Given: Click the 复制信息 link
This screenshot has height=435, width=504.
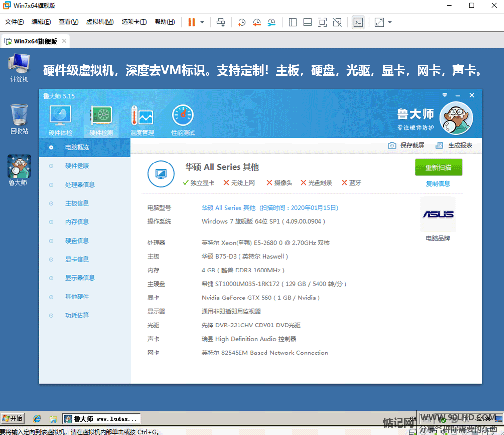Looking at the screenshot, I should (438, 184).
